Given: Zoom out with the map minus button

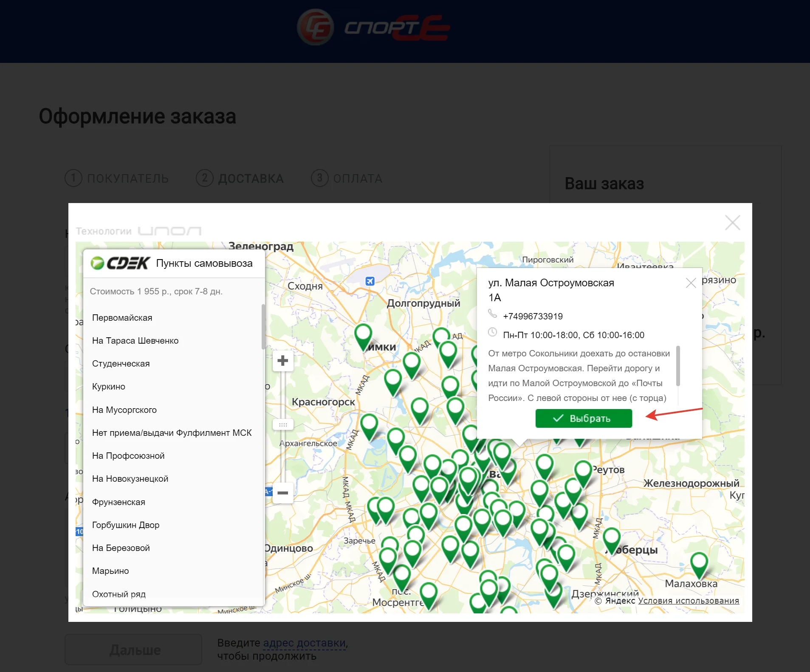Looking at the screenshot, I should point(282,493).
